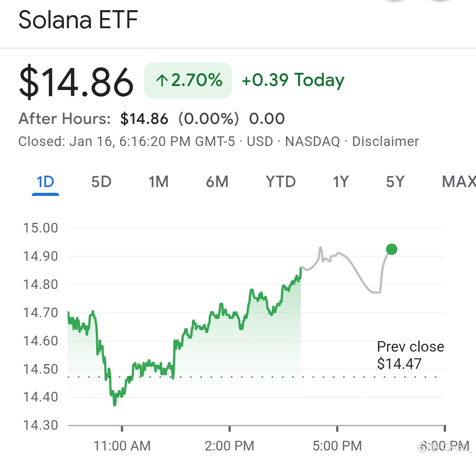476x458 pixels.
Task: Click the Solana ETF title
Action: click(78, 21)
